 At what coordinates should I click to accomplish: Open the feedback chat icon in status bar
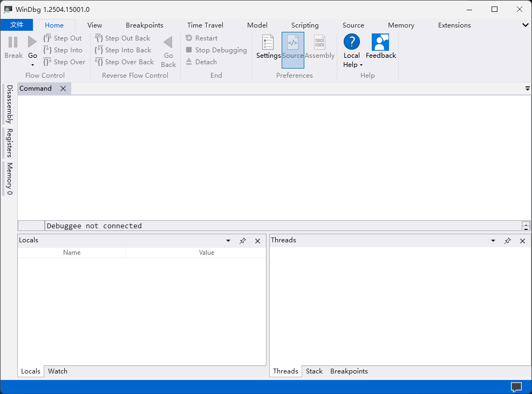[x=516, y=387]
